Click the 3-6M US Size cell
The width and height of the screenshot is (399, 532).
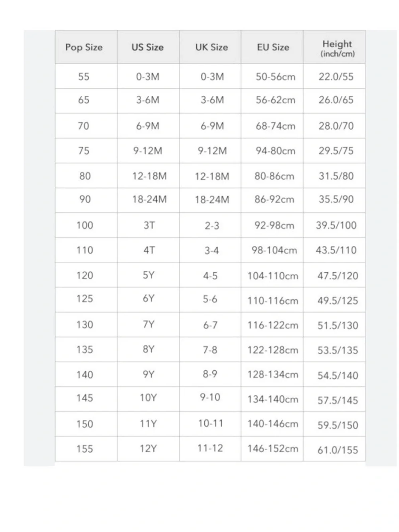[148, 101]
